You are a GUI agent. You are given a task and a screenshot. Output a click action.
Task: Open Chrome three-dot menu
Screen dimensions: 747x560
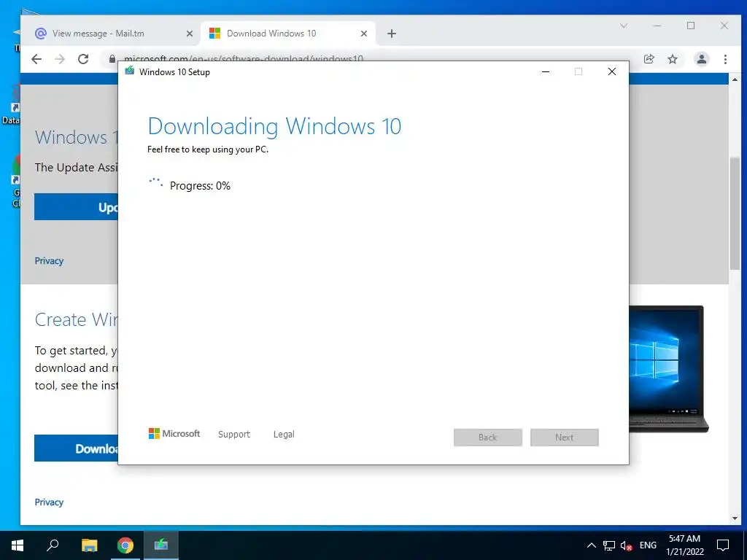[x=725, y=59]
